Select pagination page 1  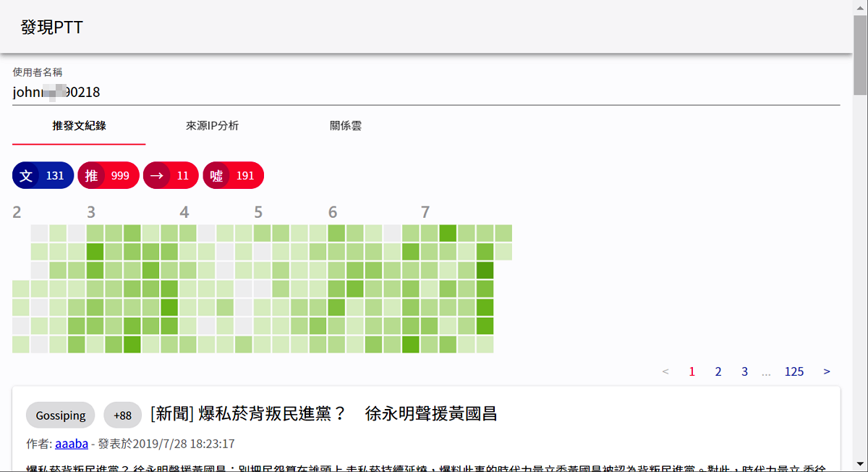(x=692, y=371)
